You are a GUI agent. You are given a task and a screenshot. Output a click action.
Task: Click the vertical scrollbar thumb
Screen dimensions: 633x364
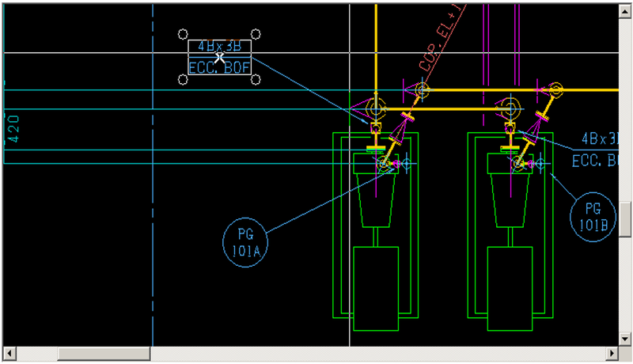624,214
